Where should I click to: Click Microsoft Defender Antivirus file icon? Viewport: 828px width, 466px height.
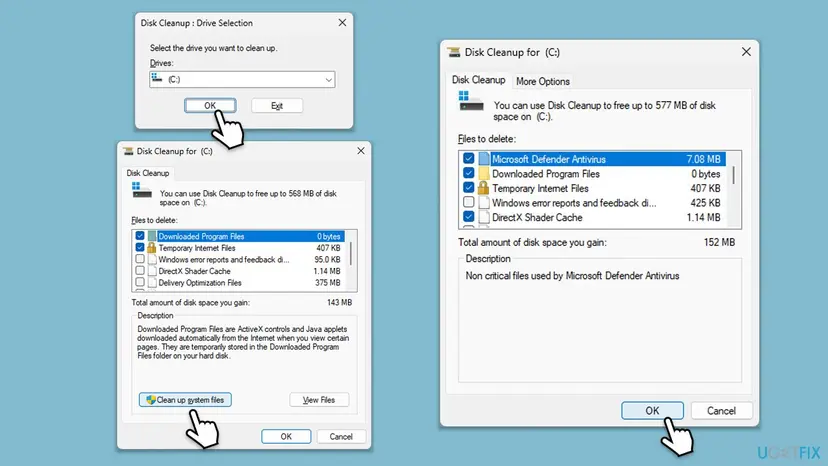[x=484, y=159]
